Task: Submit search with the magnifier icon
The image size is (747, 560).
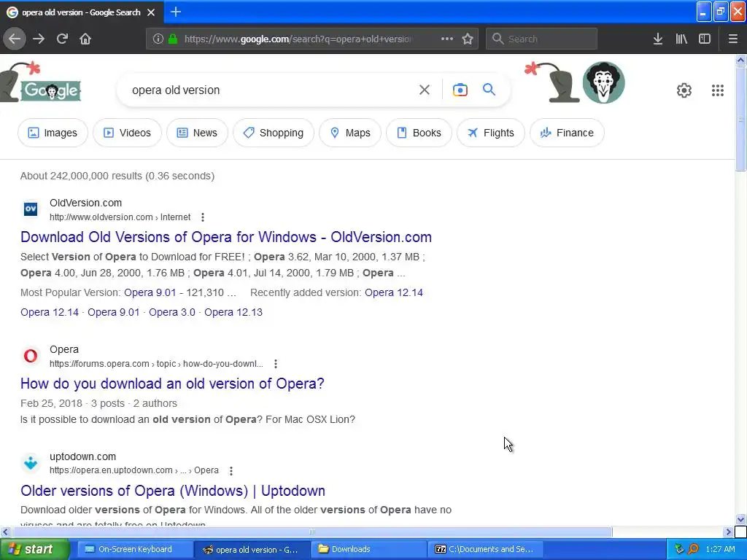Action: tap(489, 90)
